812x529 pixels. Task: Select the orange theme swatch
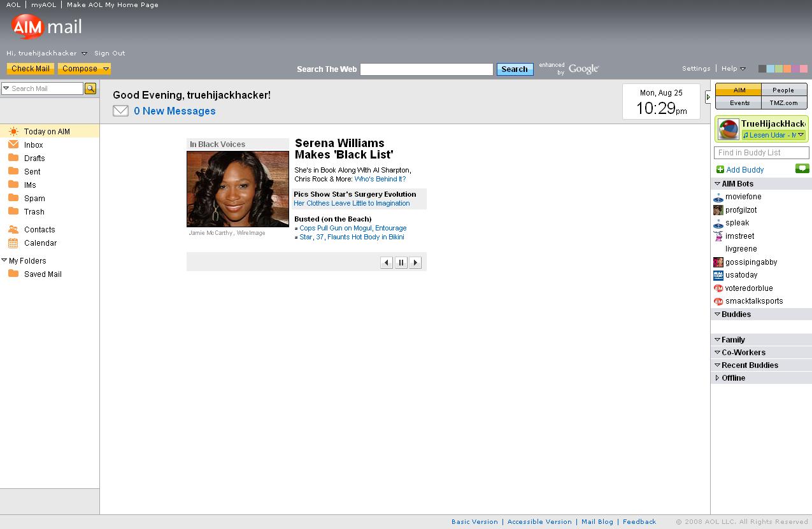pyautogui.click(x=787, y=69)
